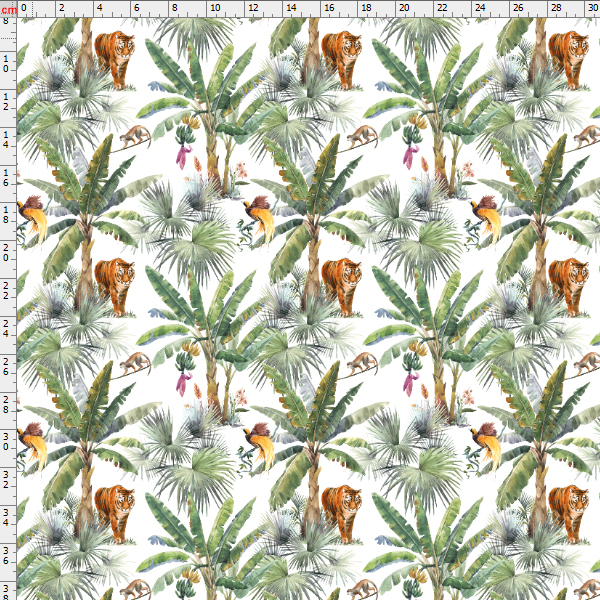
Task: Click the '20' label on the vertical ruler
Action: [6, 253]
